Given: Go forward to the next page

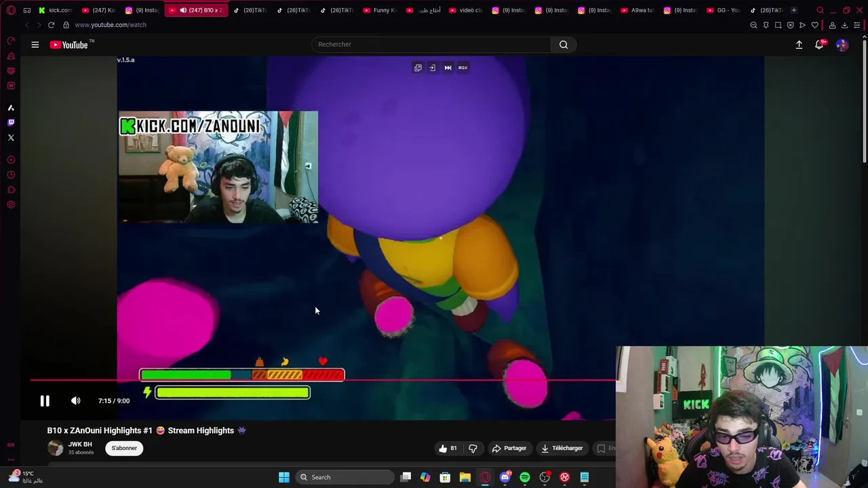Looking at the screenshot, I should coord(39,25).
